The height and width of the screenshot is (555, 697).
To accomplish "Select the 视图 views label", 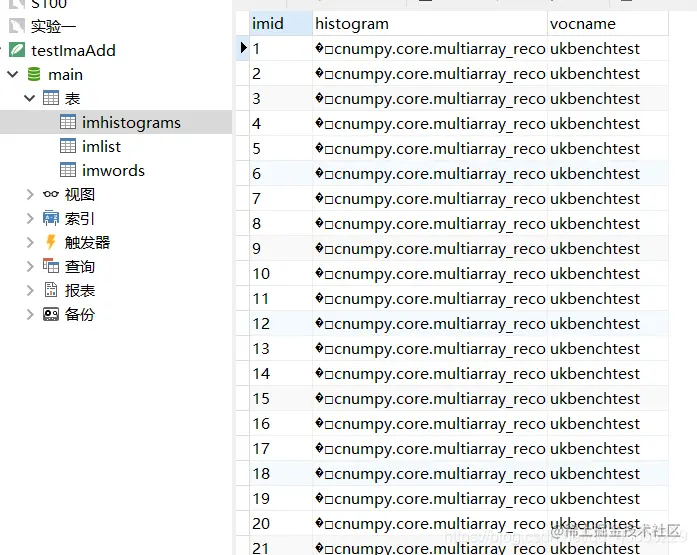I will coord(80,194).
